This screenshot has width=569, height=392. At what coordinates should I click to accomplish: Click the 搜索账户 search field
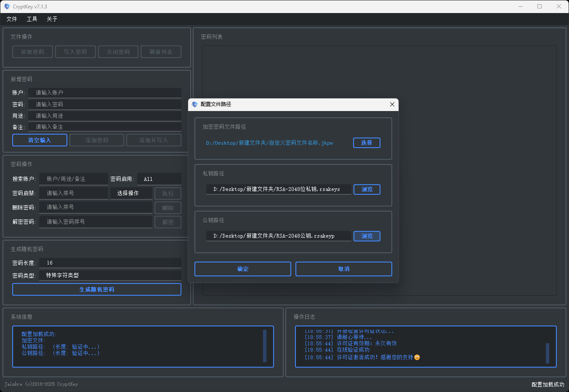coord(74,179)
